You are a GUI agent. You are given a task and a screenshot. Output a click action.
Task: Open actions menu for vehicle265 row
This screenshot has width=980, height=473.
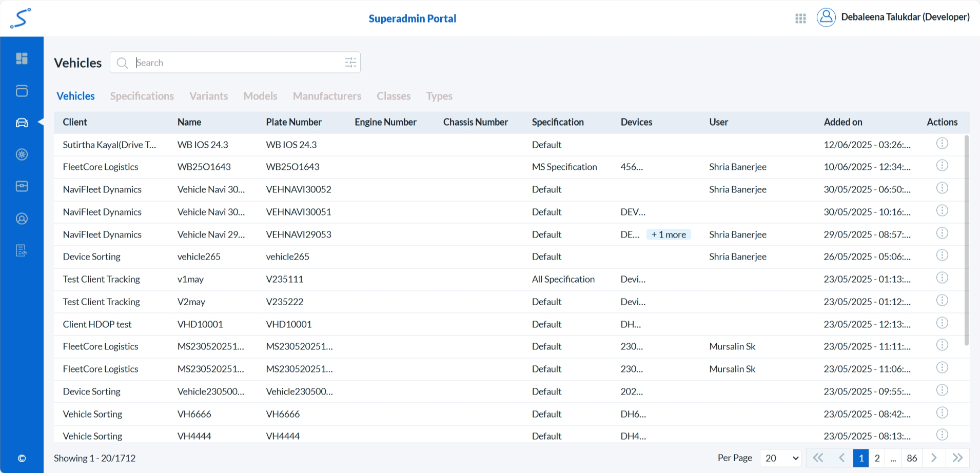click(942, 255)
